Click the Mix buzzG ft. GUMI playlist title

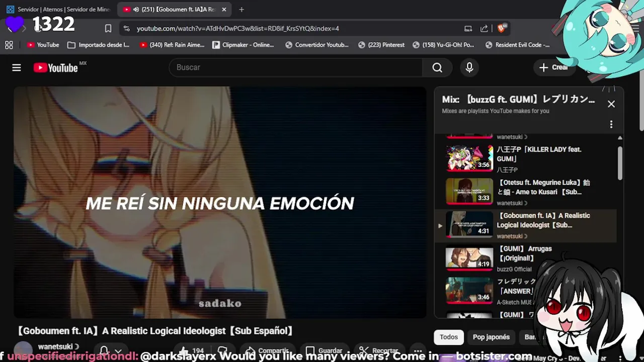pyautogui.click(x=518, y=100)
